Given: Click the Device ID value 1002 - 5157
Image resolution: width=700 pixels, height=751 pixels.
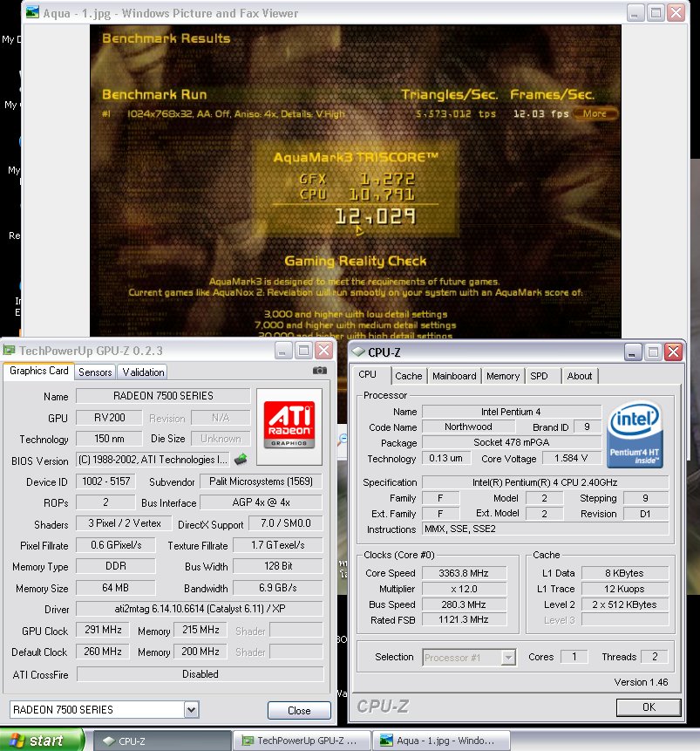Looking at the screenshot, I should point(105,481).
